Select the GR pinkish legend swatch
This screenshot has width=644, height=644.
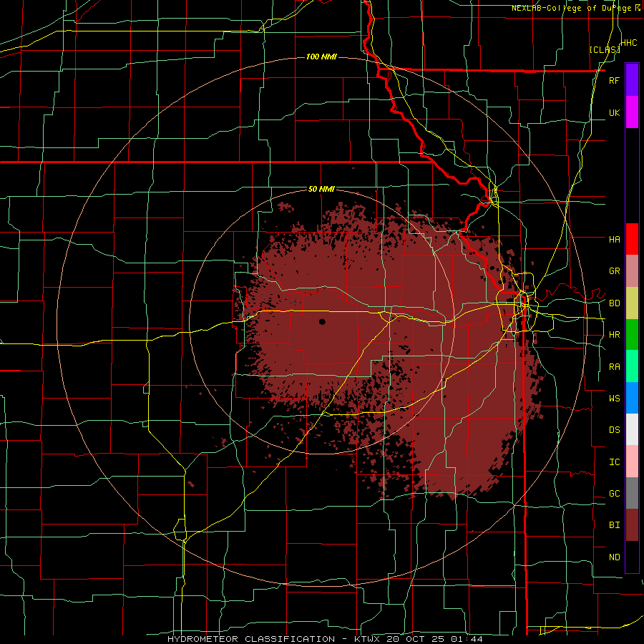tap(632, 271)
